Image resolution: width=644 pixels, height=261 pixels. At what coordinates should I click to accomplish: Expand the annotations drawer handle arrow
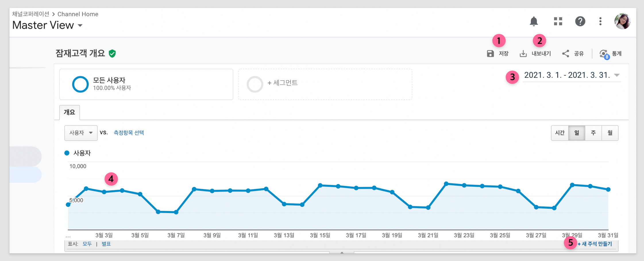[342, 252]
